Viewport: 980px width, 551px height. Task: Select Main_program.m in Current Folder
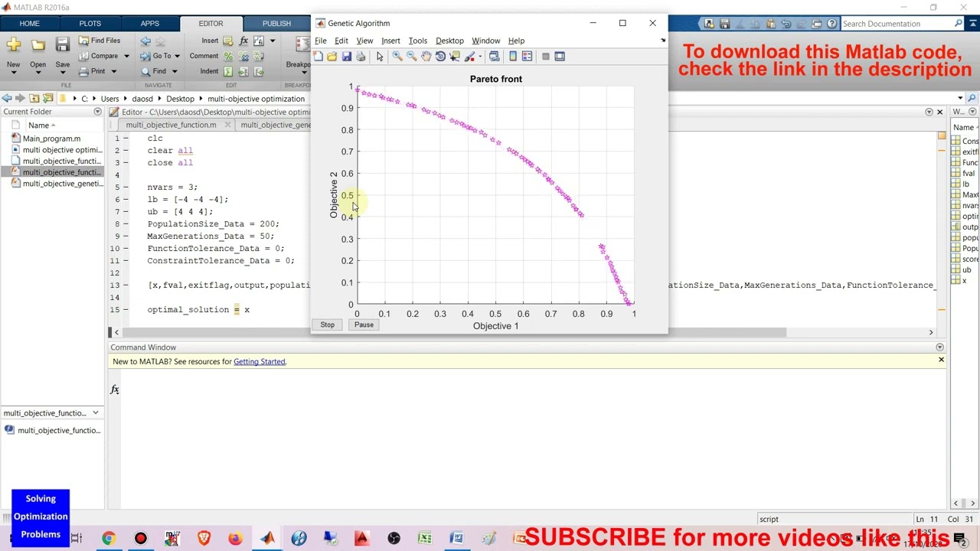pos(51,139)
